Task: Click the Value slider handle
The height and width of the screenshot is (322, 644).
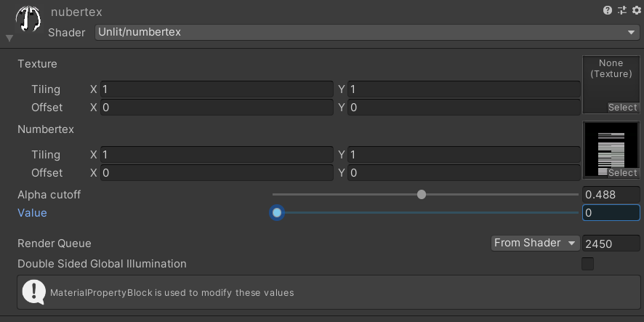Action: click(x=276, y=213)
